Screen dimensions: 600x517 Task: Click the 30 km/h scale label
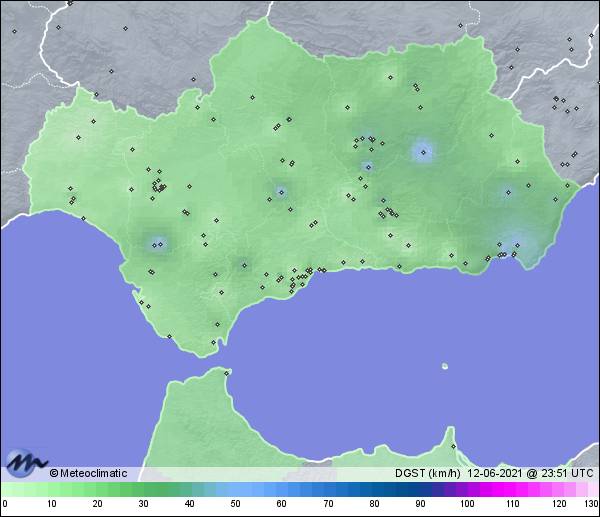click(144, 503)
